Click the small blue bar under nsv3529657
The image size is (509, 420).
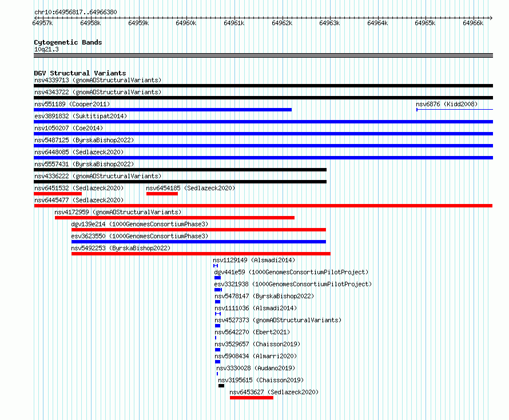[x=217, y=350]
